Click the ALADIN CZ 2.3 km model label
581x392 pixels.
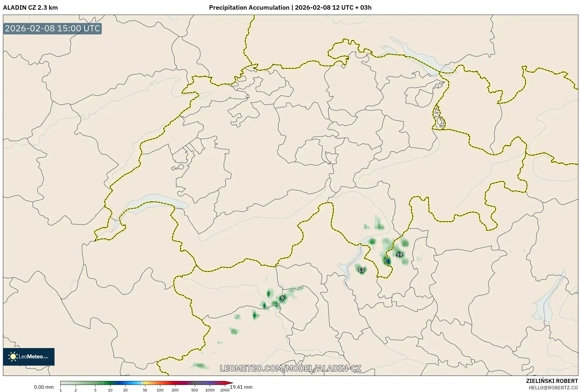coord(30,8)
